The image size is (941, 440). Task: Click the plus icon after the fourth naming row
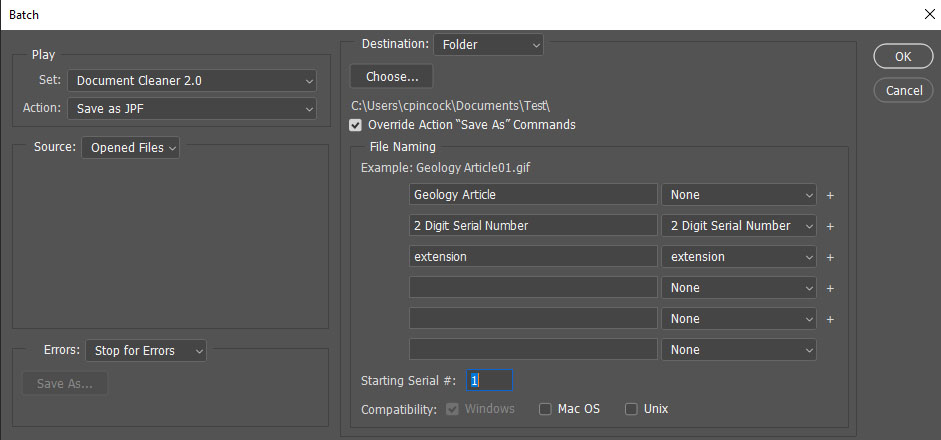pyautogui.click(x=830, y=288)
